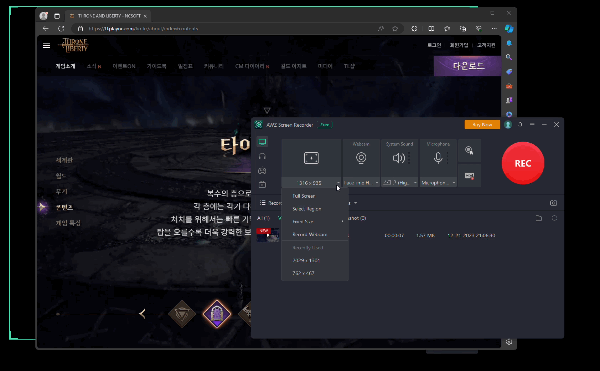
Task: Click the purple 다운로드 download button
Action: coord(468,66)
